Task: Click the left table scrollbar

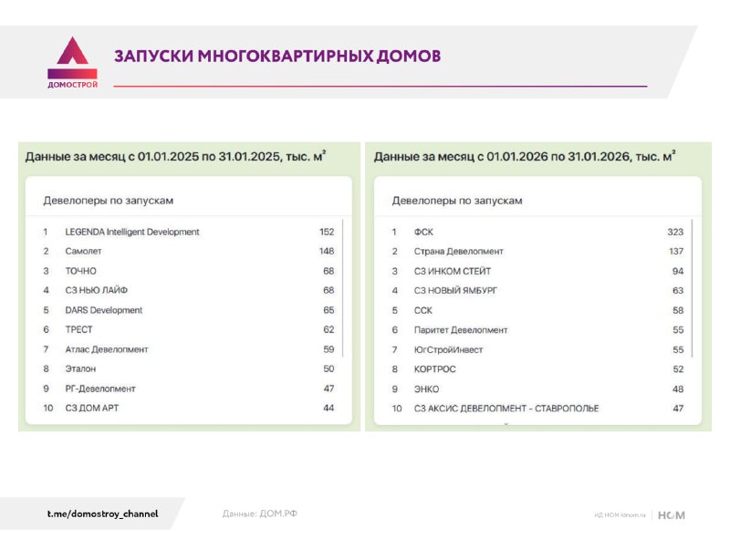Action: click(343, 288)
